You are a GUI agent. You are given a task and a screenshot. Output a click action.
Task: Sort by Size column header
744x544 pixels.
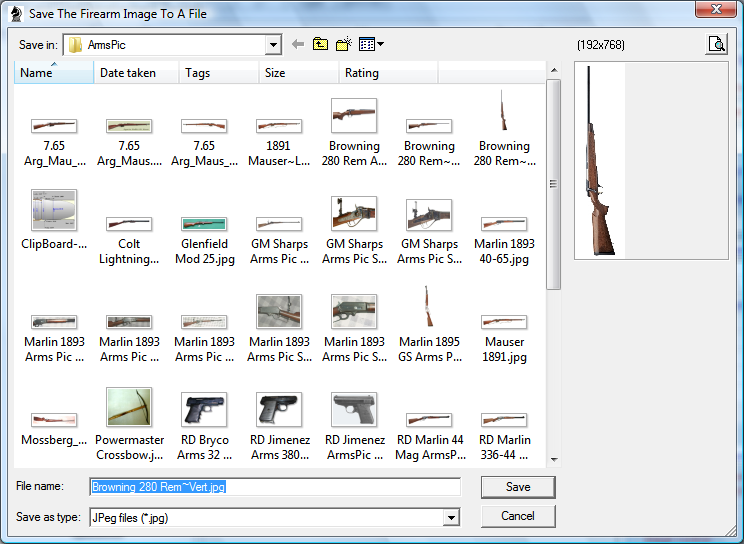tap(299, 73)
